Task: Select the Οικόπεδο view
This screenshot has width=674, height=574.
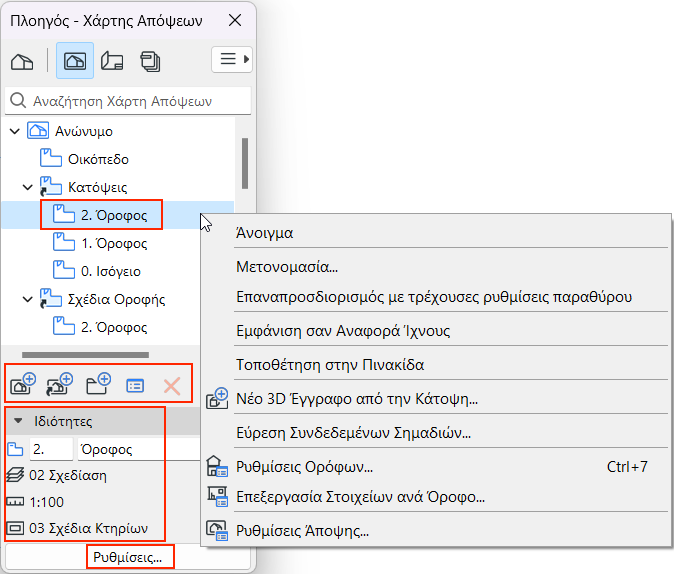Action: coord(98,159)
